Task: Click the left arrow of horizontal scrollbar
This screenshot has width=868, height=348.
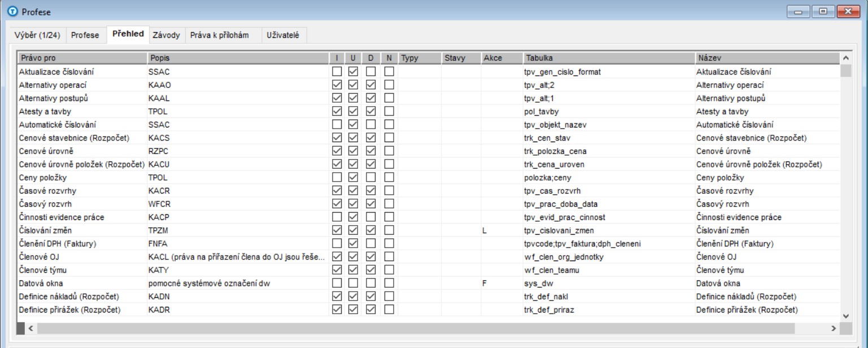Action: 30,328
